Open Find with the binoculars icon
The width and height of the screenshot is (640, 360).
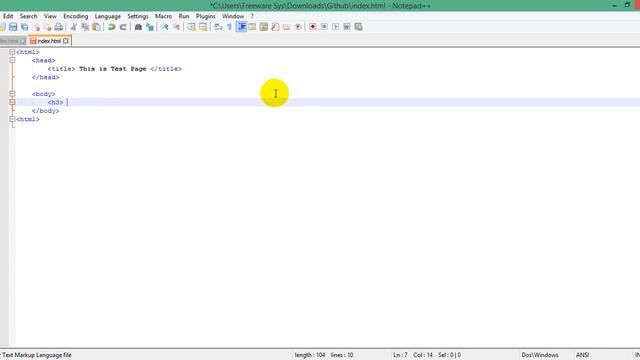(138, 27)
